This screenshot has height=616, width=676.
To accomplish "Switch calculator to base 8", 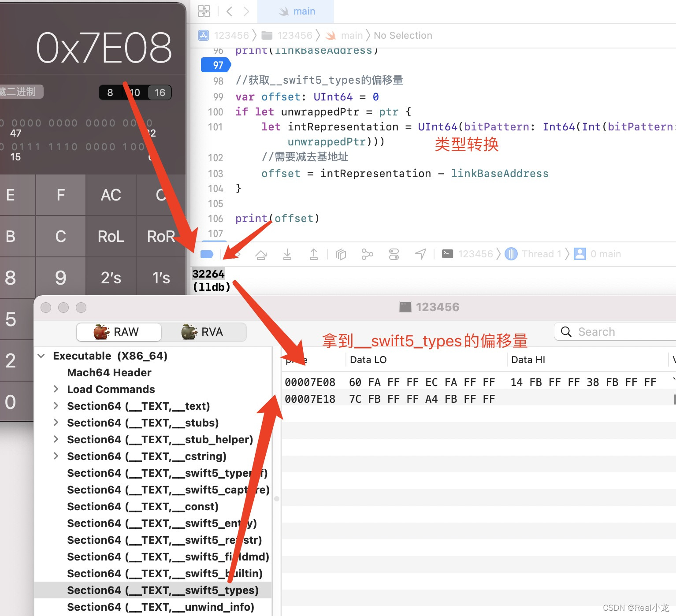I will point(110,93).
